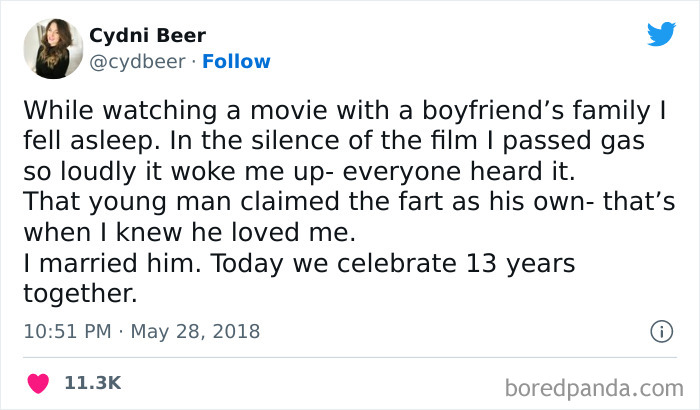Click the Twitter bird logo
Image resolution: width=700 pixels, height=410 pixels.
[x=661, y=34]
